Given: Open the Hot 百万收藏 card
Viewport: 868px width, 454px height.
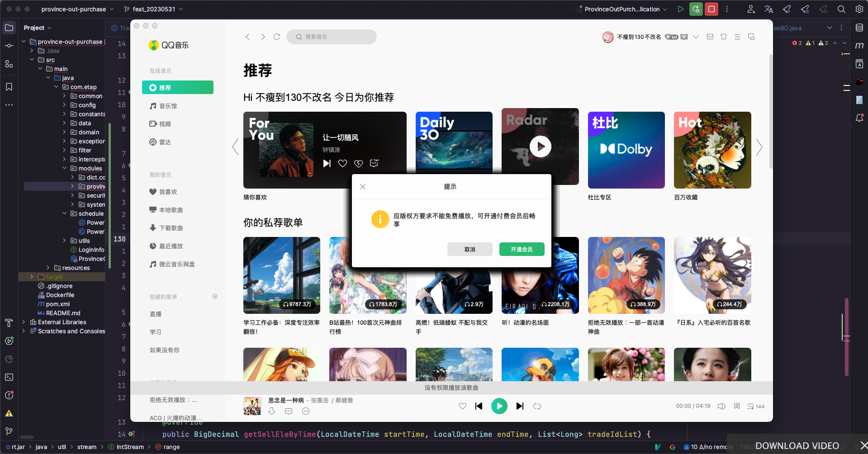Looking at the screenshot, I should click(712, 150).
